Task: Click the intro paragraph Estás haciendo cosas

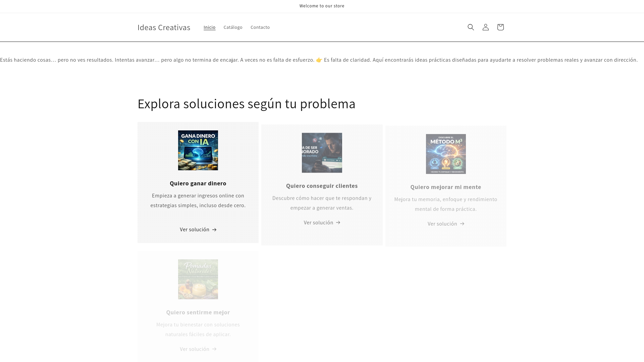Action: click(319, 60)
